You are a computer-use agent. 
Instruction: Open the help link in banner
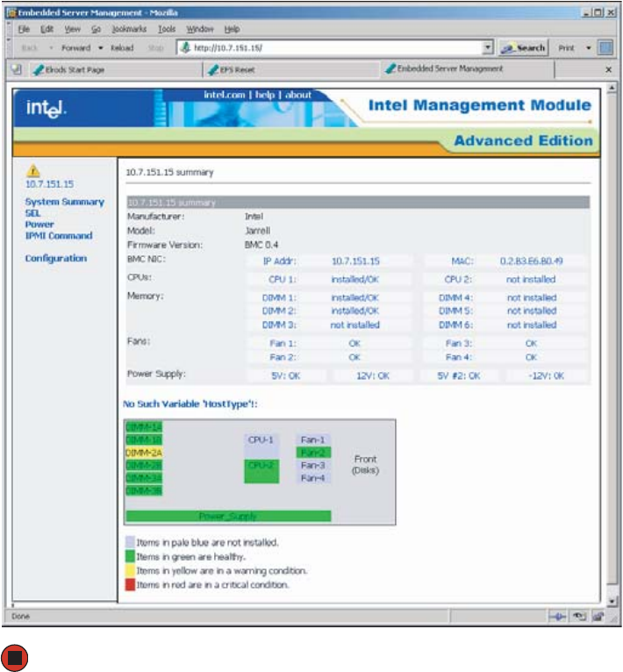pyautogui.click(x=265, y=95)
